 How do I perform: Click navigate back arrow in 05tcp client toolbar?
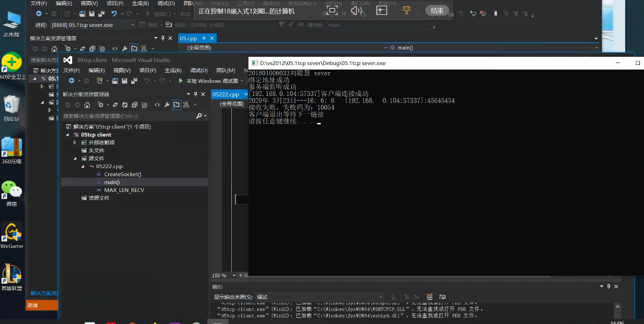[x=72, y=81]
